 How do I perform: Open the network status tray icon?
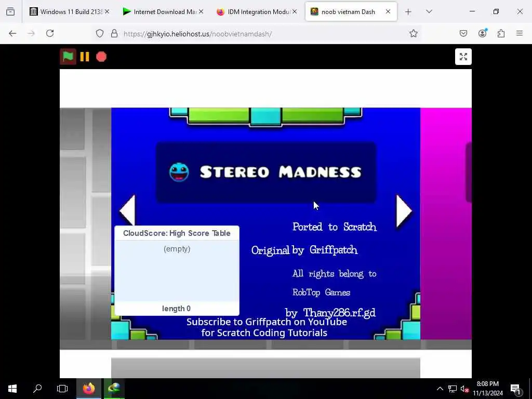coord(453,389)
